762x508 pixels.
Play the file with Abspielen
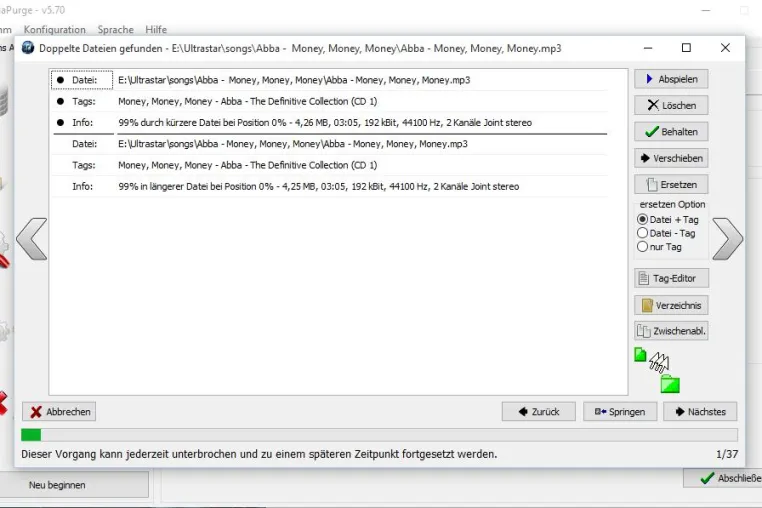point(671,79)
